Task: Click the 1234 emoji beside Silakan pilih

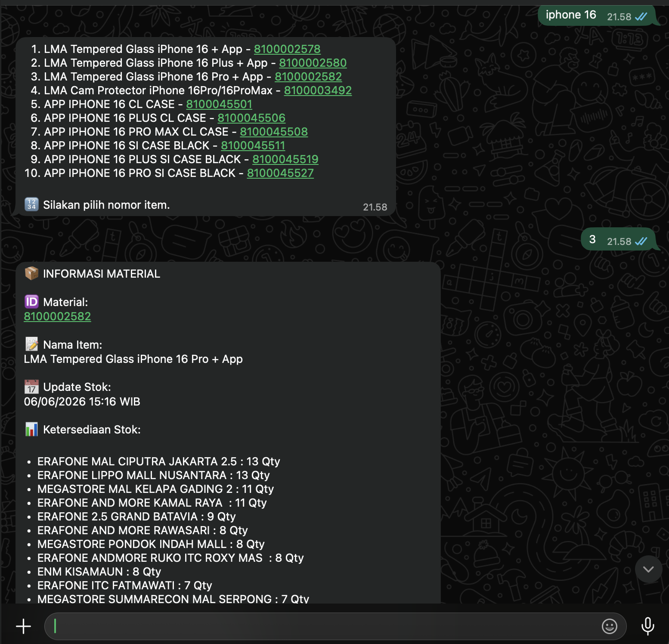Action: click(31, 204)
